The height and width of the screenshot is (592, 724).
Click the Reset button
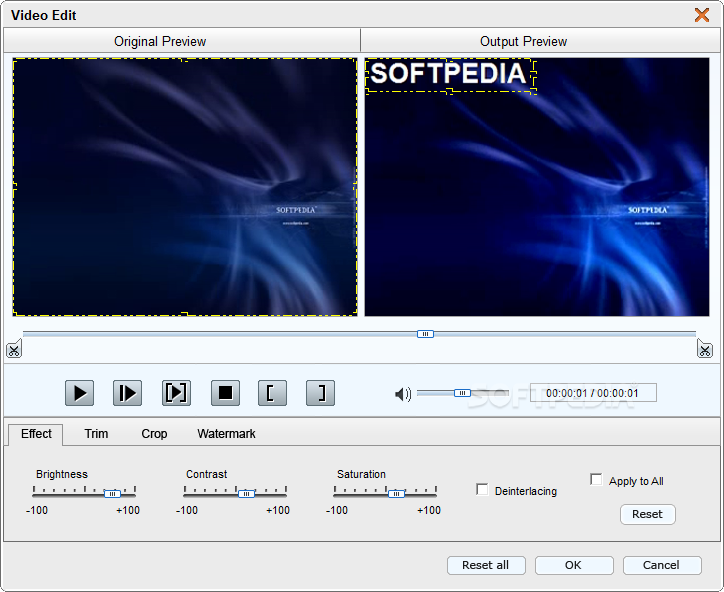point(647,514)
